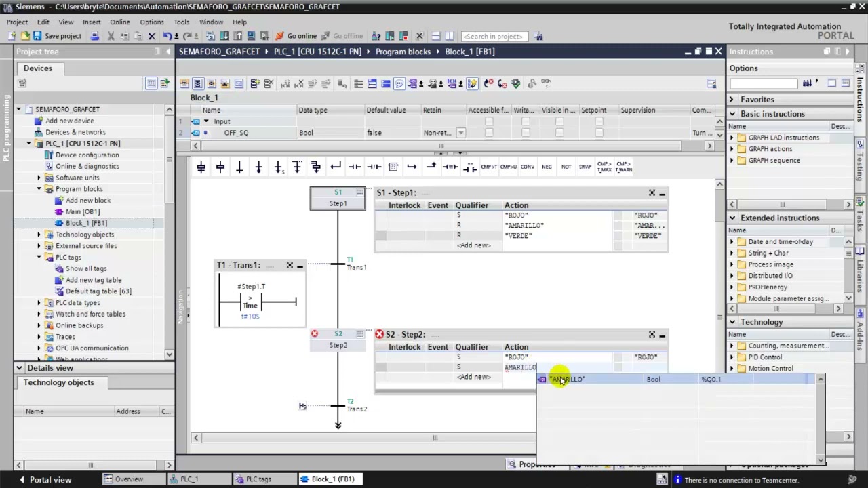
Task: Expand the Counting, measurement folder
Action: pyautogui.click(x=732, y=346)
